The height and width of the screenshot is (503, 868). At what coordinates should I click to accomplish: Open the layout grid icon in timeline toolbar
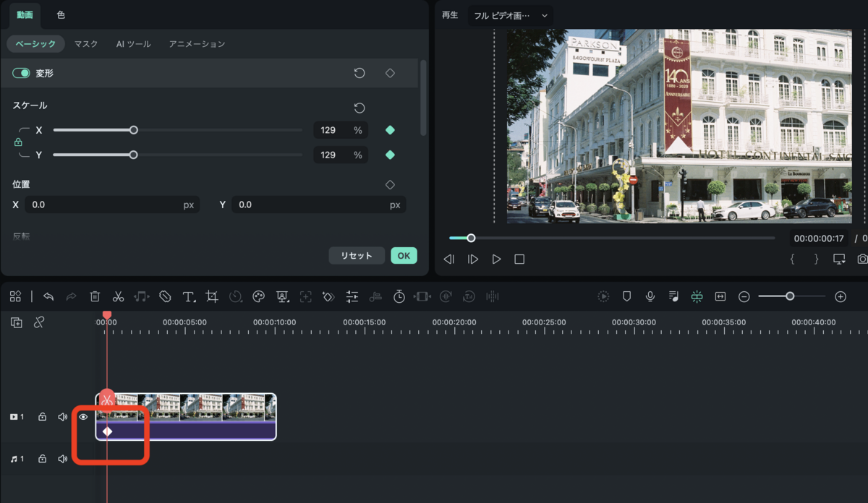[15, 296]
